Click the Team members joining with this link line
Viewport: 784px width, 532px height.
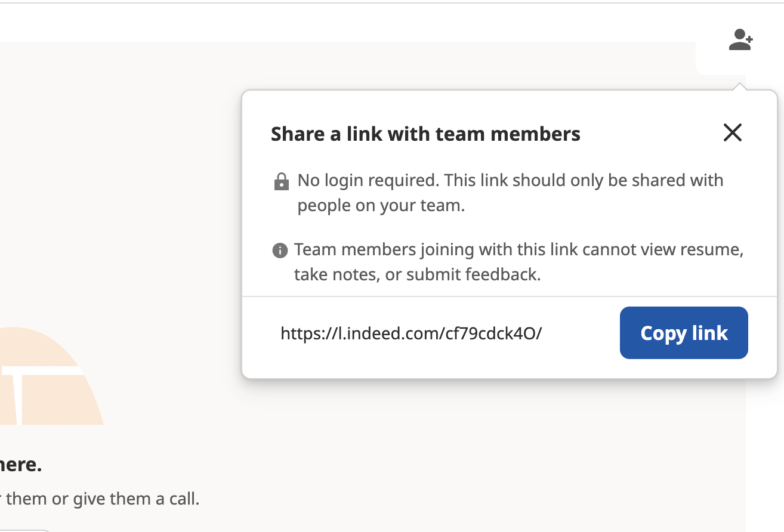pyautogui.click(x=518, y=249)
